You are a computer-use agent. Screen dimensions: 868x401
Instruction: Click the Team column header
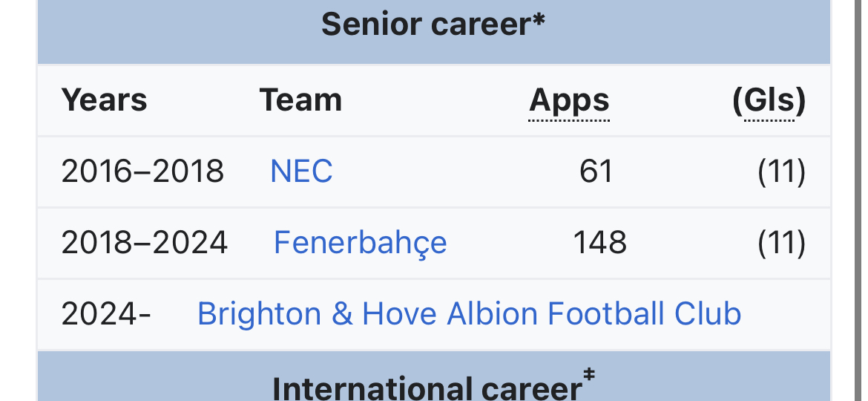300,100
